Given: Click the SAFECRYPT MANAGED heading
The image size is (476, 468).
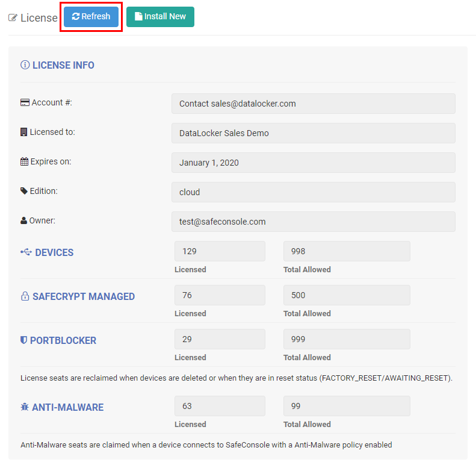Looking at the screenshot, I should coord(84,296).
